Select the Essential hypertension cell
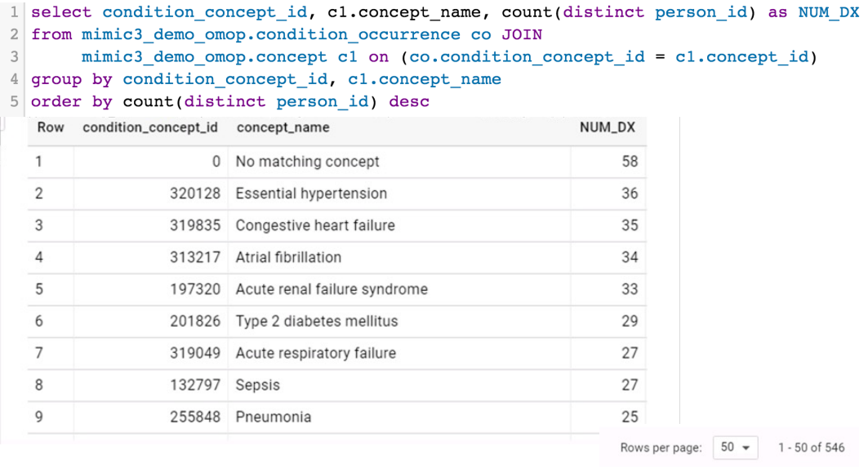Screen dimensions: 868x468 click(311, 194)
